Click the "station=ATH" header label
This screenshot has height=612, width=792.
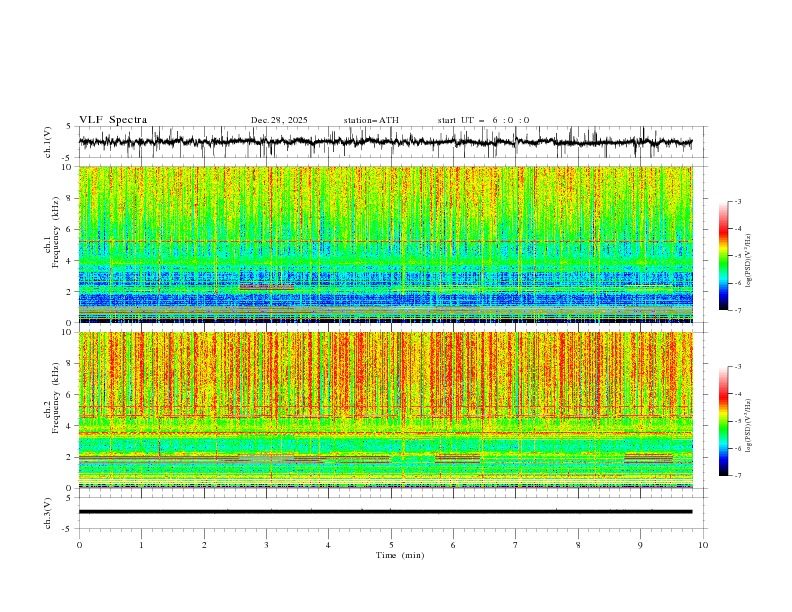tap(371, 120)
